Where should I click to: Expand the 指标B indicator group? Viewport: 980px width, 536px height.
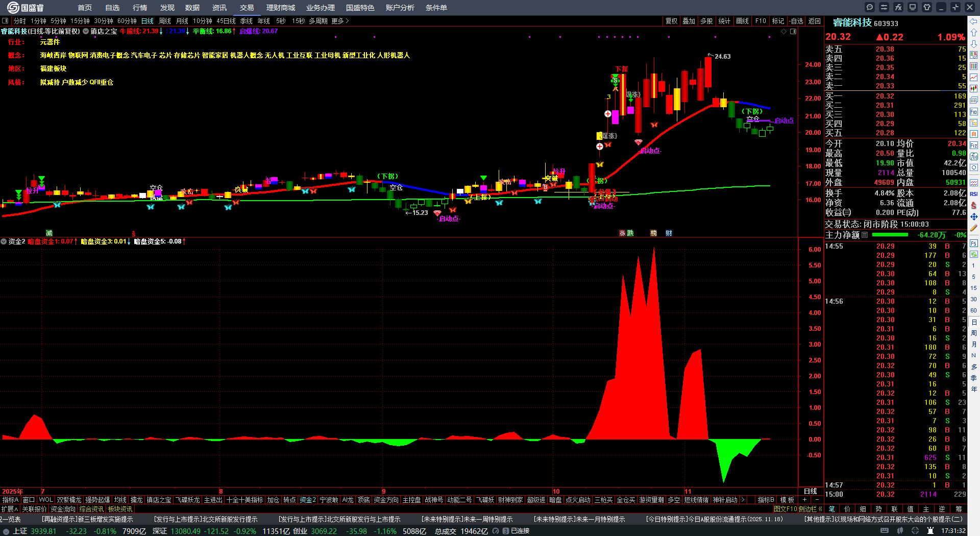click(x=766, y=500)
